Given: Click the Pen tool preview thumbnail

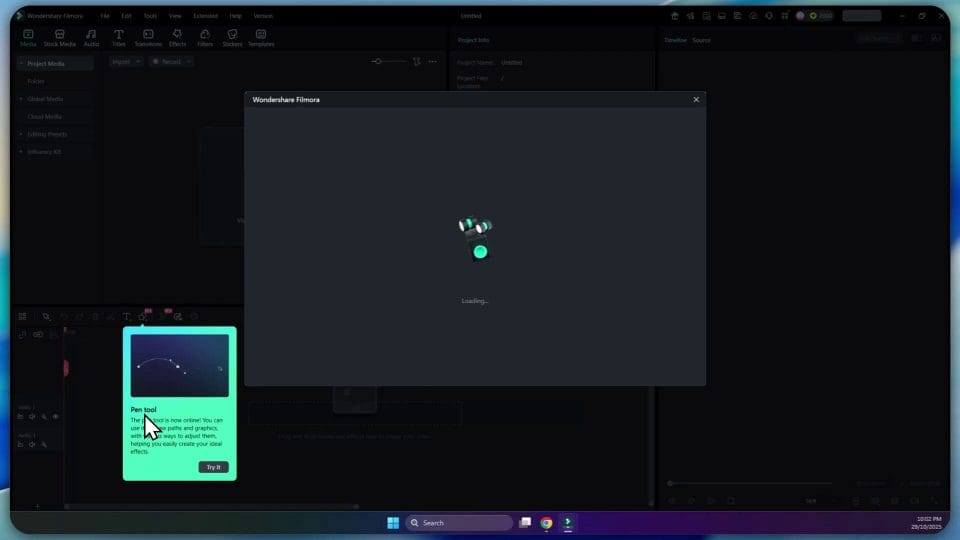Looking at the screenshot, I should coord(179,366).
